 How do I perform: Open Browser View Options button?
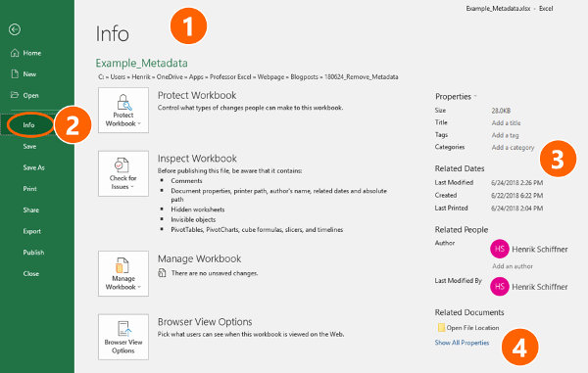(123, 337)
